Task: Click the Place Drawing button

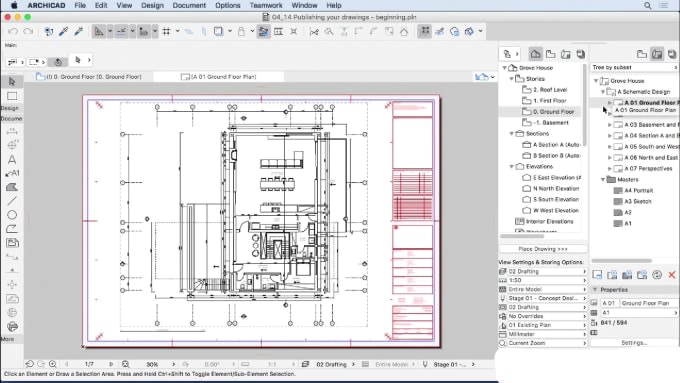Action: pyautogui.click(x=543, y=249)
